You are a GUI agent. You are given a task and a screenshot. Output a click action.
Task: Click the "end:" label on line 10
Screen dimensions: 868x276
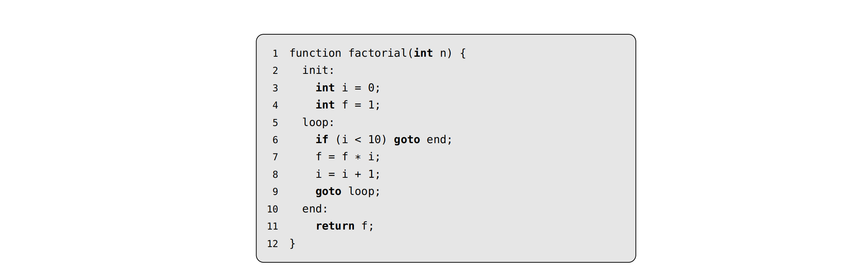click(315, 209)
